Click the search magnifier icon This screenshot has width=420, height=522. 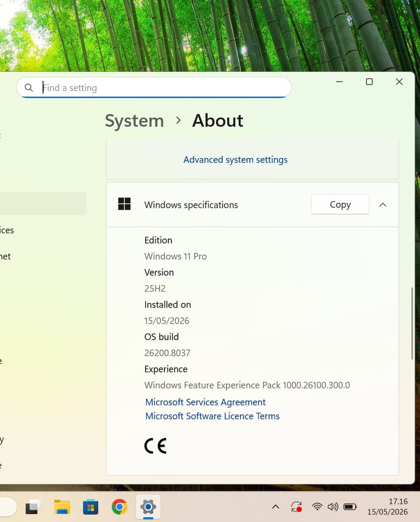[x=29, y=88]
